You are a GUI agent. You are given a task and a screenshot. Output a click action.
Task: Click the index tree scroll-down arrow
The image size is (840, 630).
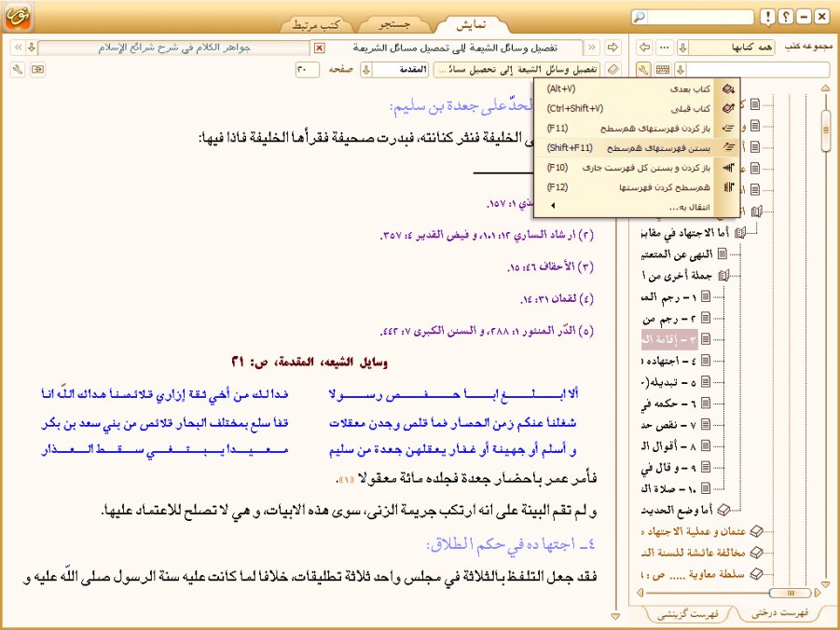pos(825,584)
